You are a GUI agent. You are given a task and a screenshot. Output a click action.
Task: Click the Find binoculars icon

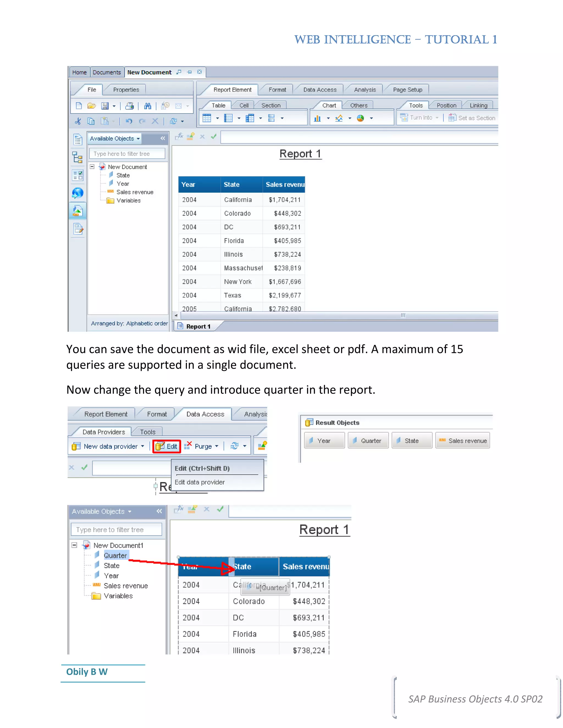click(x=147, y=106)
